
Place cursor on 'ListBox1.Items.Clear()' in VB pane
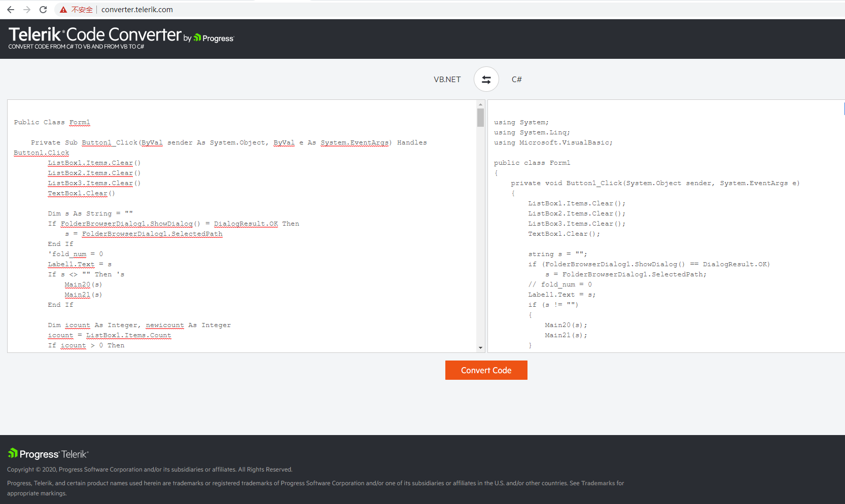(94, 163)
